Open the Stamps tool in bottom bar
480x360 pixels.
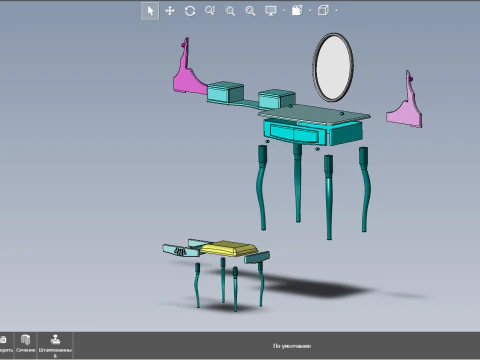55,345
